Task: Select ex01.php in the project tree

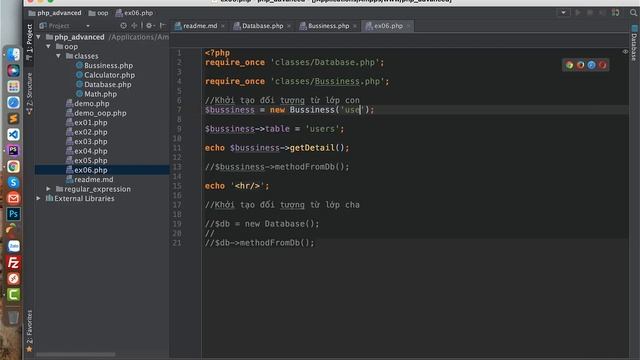Action: (x=87, y=122)
